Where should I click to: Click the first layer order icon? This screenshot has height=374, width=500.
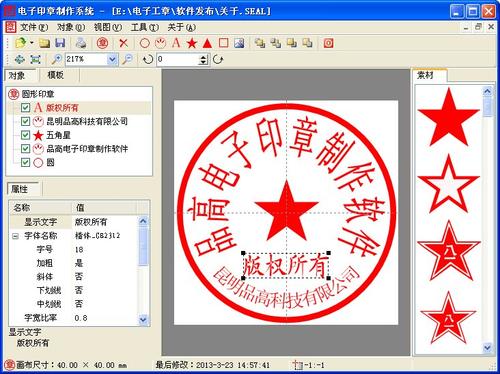260,43
